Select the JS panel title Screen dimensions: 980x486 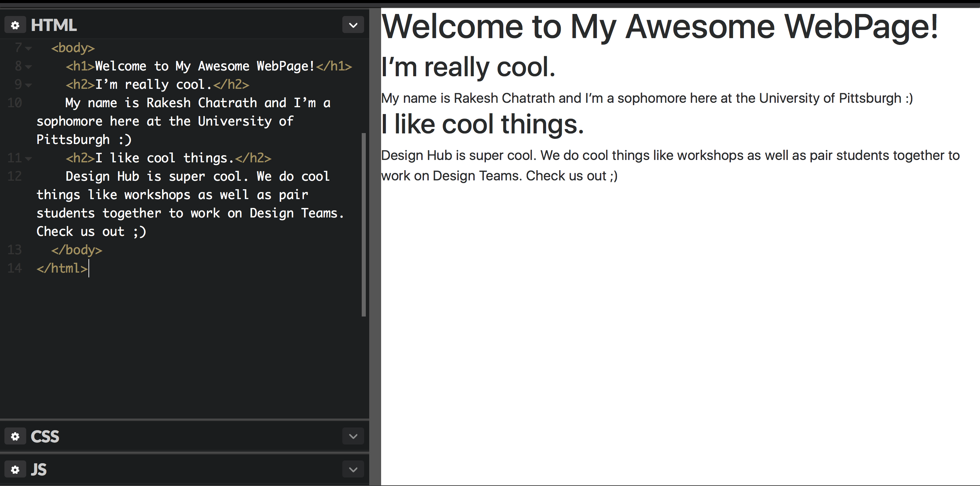pyautogui.click(x=38, y=470)
